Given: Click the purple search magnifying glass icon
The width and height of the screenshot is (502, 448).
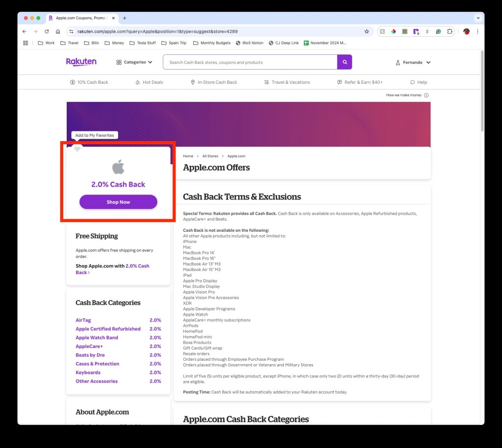Looking at the screenshot, I should 344,62.
